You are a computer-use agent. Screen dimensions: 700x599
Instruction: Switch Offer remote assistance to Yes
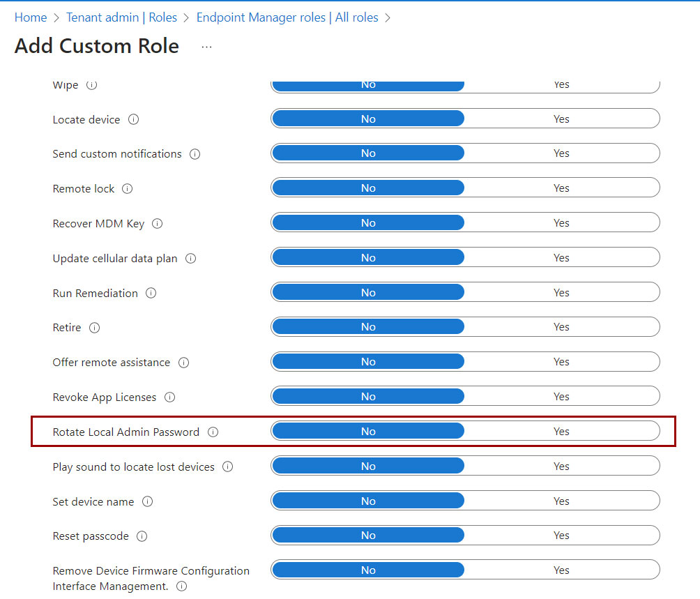(561, 361)
